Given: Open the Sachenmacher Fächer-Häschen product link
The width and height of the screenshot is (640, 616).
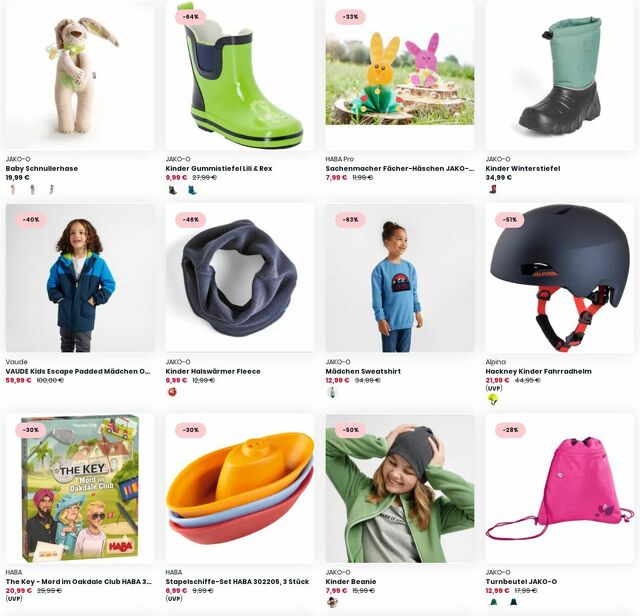Looking at the screenshot, I should pos(400,168).
